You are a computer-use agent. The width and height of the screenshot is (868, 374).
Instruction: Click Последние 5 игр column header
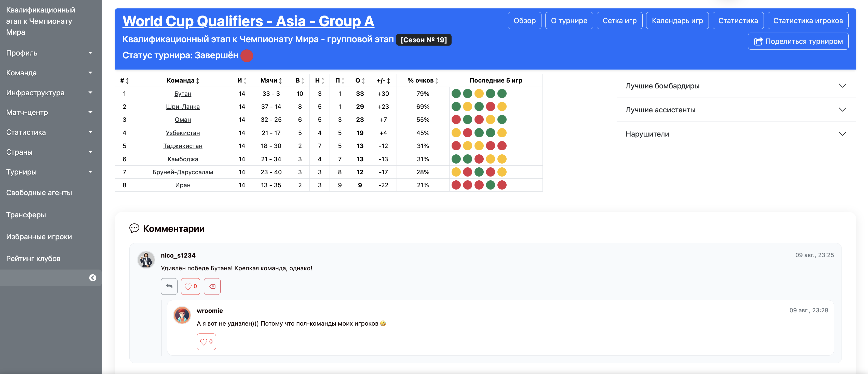click(496, 81)
